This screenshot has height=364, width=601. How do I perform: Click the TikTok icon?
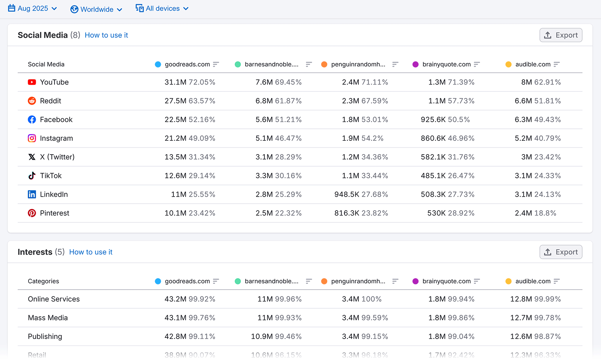pos(32,175)
